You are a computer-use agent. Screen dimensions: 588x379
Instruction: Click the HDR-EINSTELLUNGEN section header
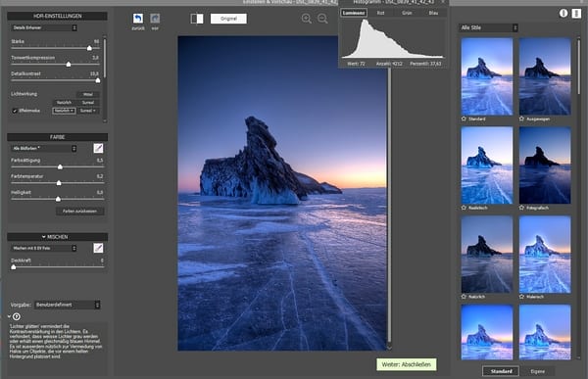point(58,16)
